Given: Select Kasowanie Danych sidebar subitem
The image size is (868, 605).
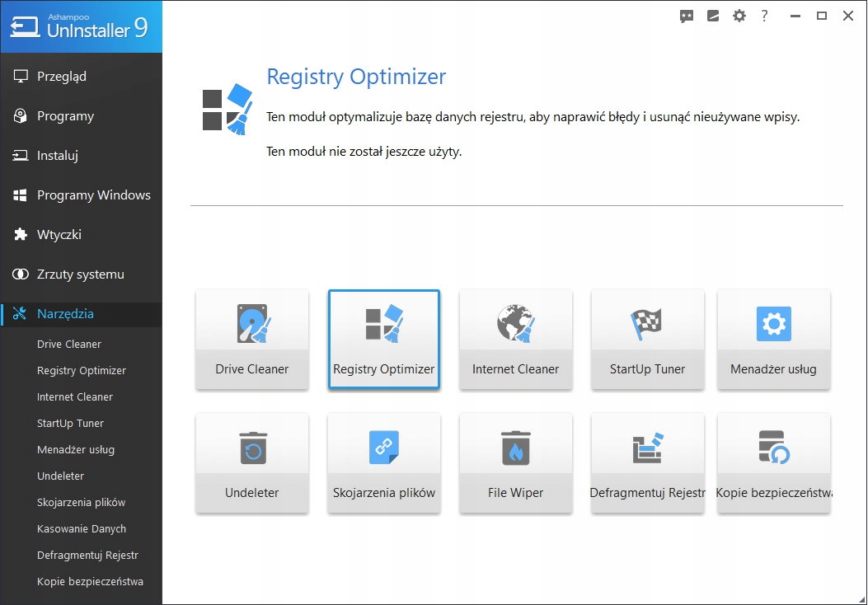Looking at the screenshot, I should (82, 529).
